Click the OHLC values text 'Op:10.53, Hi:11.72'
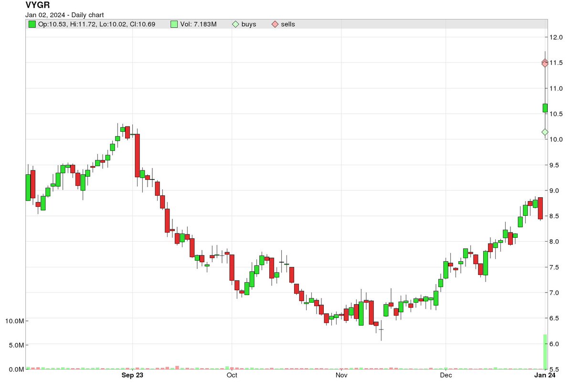The height and width of the screenshot is (392, 573). [x=67, y=24]
